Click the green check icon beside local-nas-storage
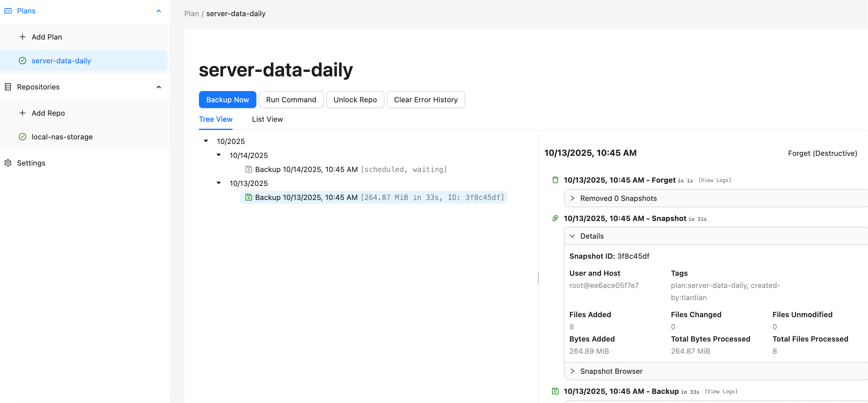This screenshot has width=868, height=403. click(22, 137)
